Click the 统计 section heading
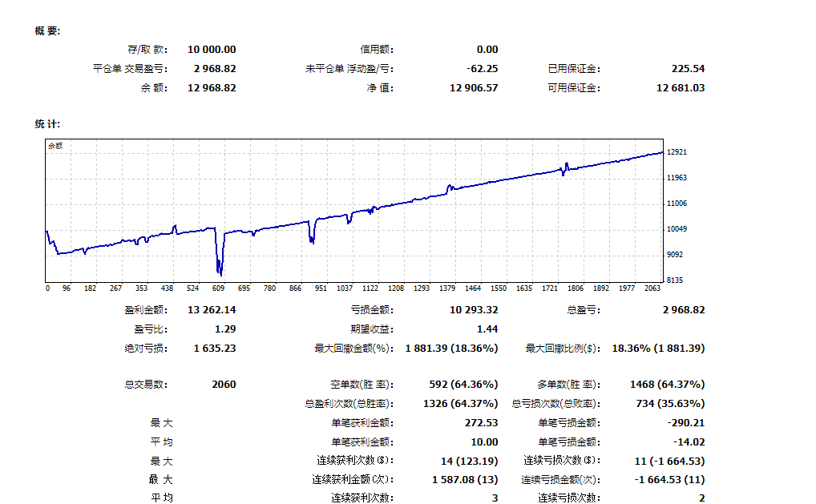 pyautogui.click(x=47, y=124)
